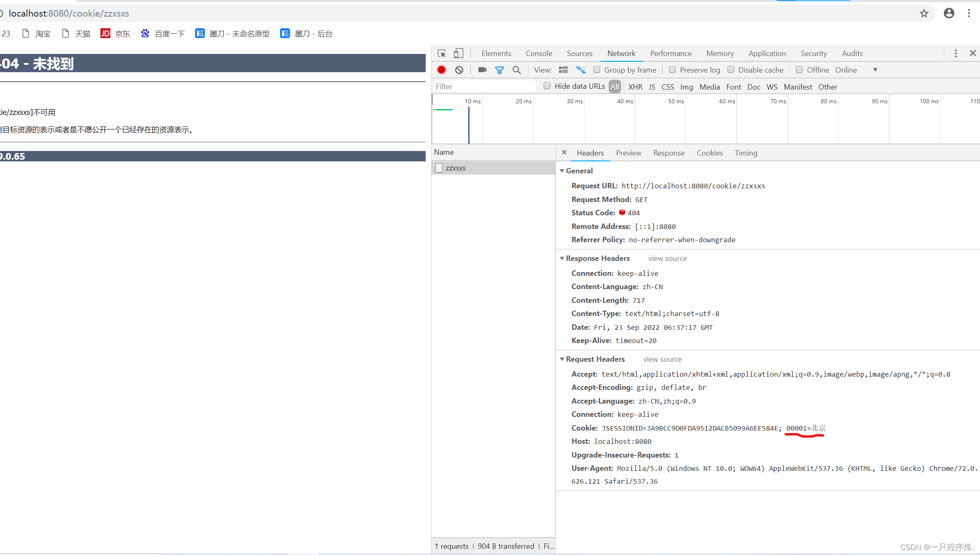The width and height of the screenshot is (980, 555).
Task: Switch to the Console tab
Action: click(x=539, y=54)
